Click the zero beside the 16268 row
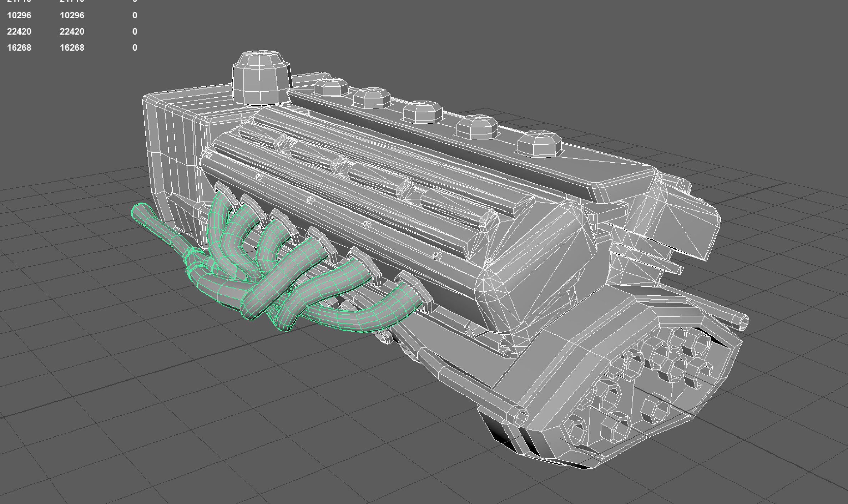 135,47
